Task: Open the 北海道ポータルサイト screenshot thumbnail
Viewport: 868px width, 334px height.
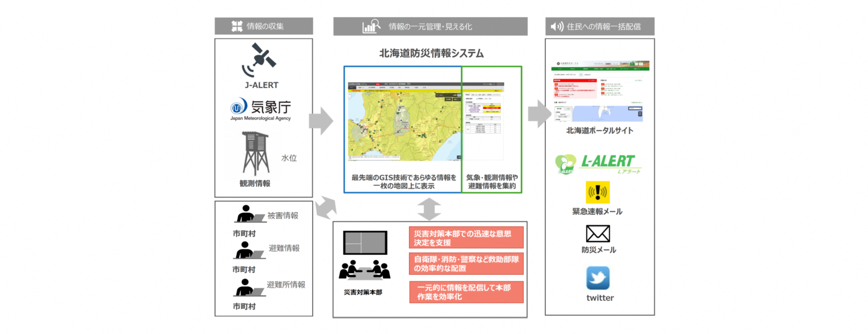Action: click(600, 91)
